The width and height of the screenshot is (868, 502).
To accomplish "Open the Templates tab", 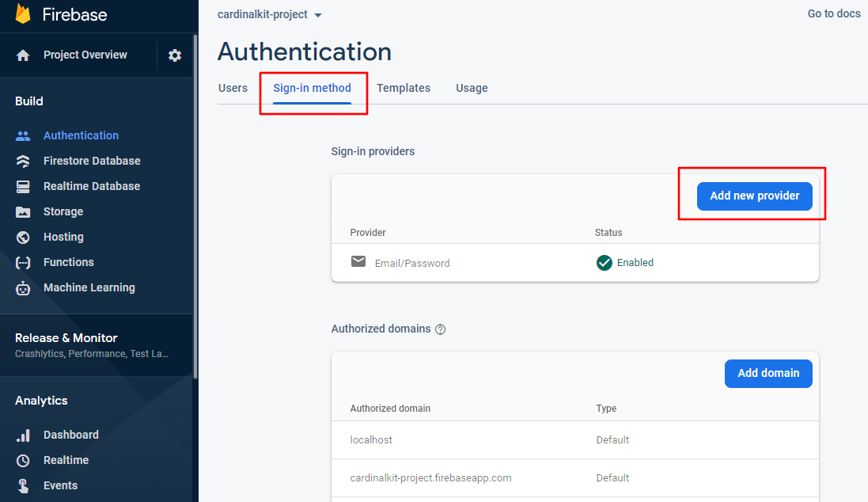I will pos(403,88).
